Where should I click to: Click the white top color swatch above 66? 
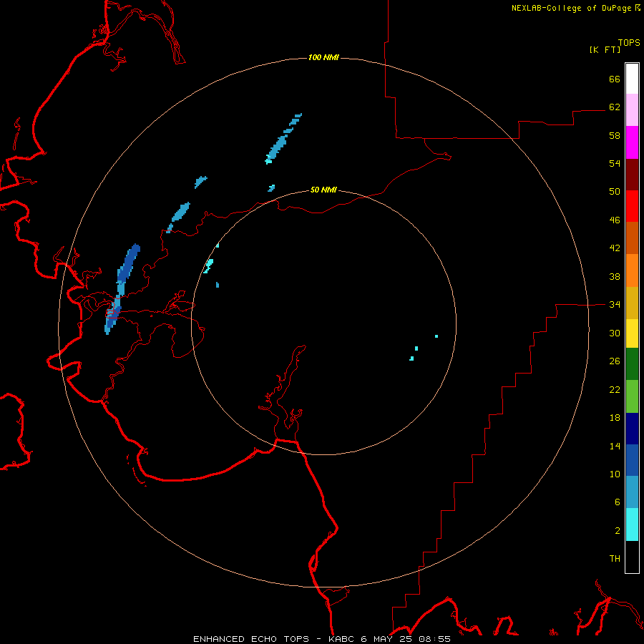point(632,79)
